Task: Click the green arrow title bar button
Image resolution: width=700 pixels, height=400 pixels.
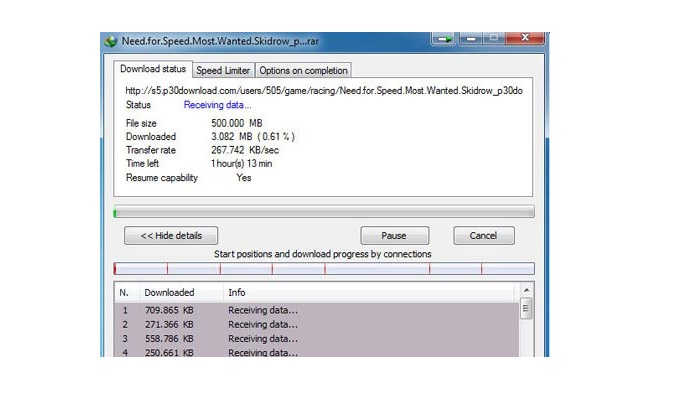Action: pos(444,39)
